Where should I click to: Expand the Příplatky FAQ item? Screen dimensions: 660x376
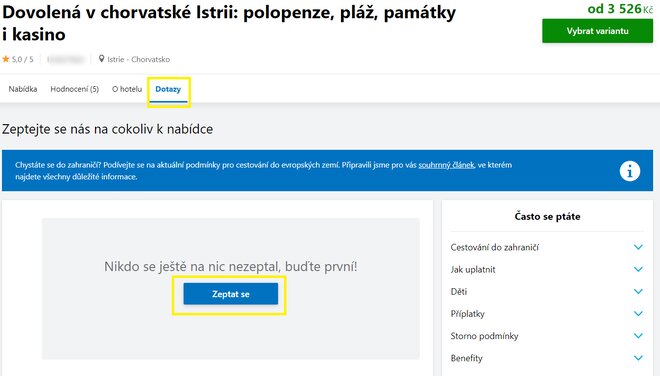[x=547, y=314]
